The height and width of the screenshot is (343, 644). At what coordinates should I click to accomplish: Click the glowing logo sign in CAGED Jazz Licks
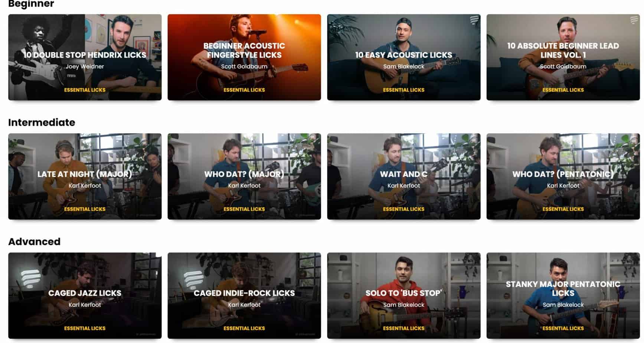tap(30, 278)
